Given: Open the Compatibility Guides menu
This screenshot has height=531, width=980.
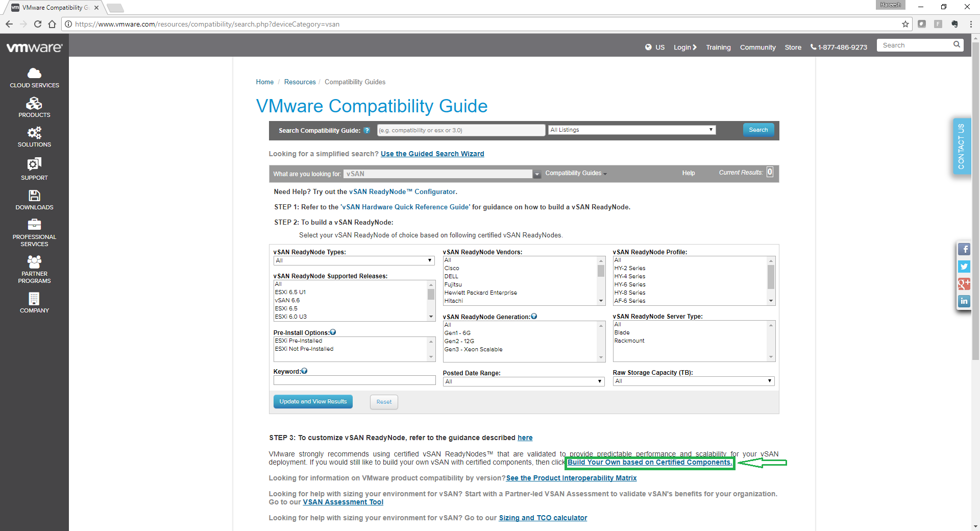Looking at the screenshot, I should point(575,174).
